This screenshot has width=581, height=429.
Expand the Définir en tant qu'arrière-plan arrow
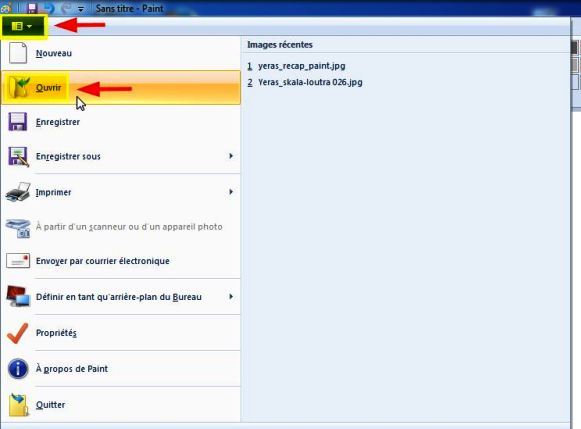coord(231,296)
